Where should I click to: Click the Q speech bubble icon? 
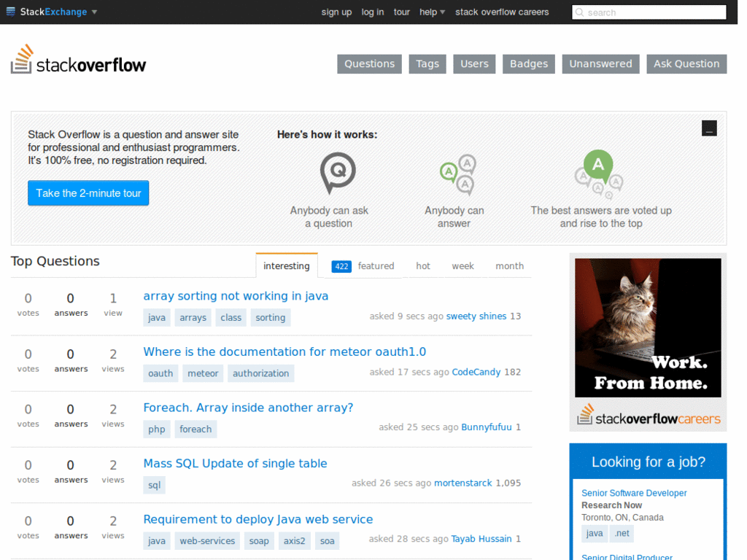pyautogui.click(x=337, y=172)
